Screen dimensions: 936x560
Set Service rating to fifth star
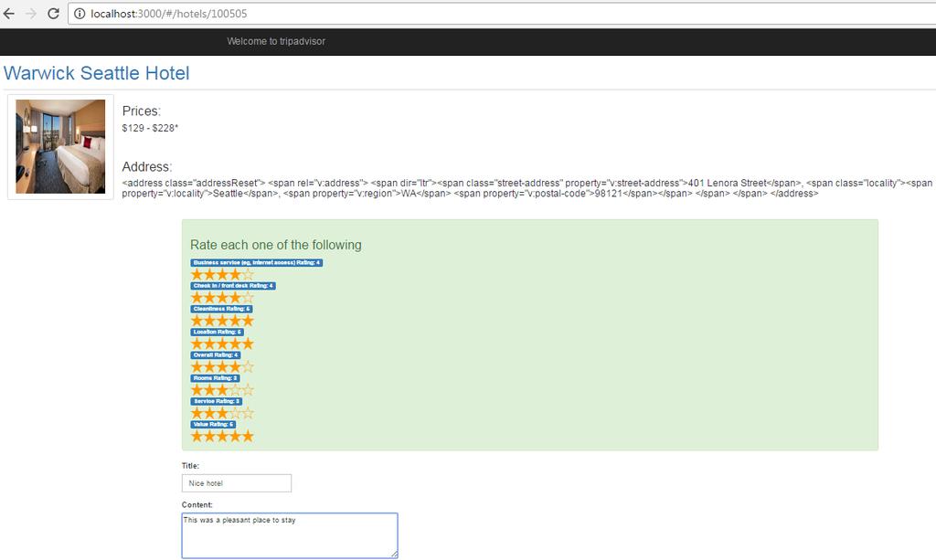pos(248,414)
